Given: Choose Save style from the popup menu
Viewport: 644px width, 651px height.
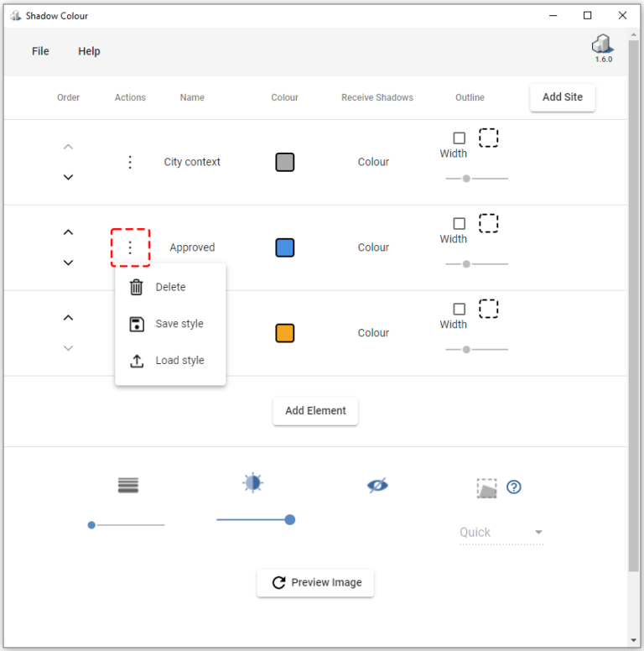Looking at the screenshot, I should (170, 324).
